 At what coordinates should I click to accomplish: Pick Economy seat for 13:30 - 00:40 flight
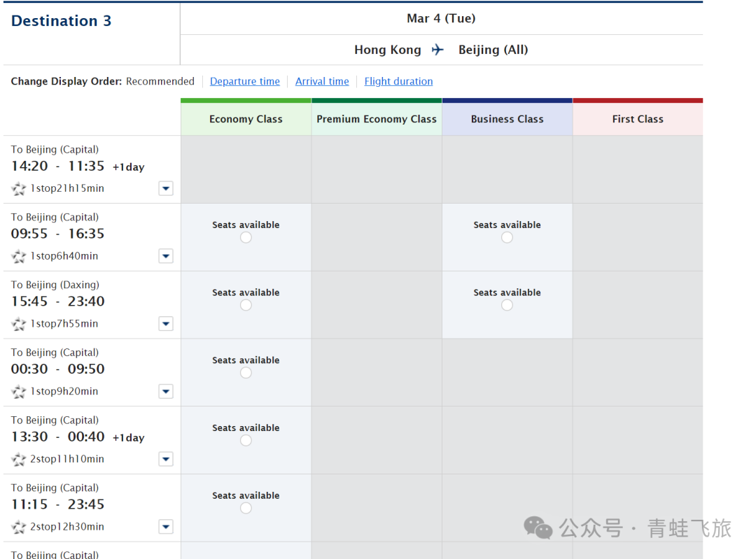coord(246,441)
